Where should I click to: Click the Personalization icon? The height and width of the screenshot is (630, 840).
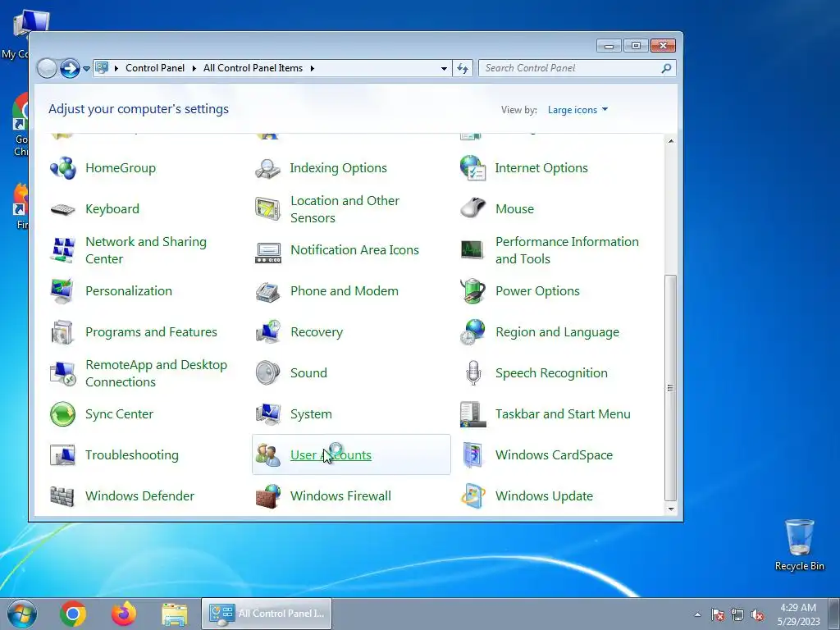62,291
